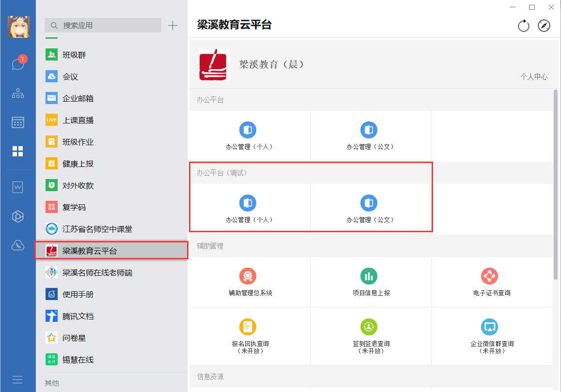Open the user avatar profile
The height and width of the screenshot is (392, 561).
tap(18, 27)
